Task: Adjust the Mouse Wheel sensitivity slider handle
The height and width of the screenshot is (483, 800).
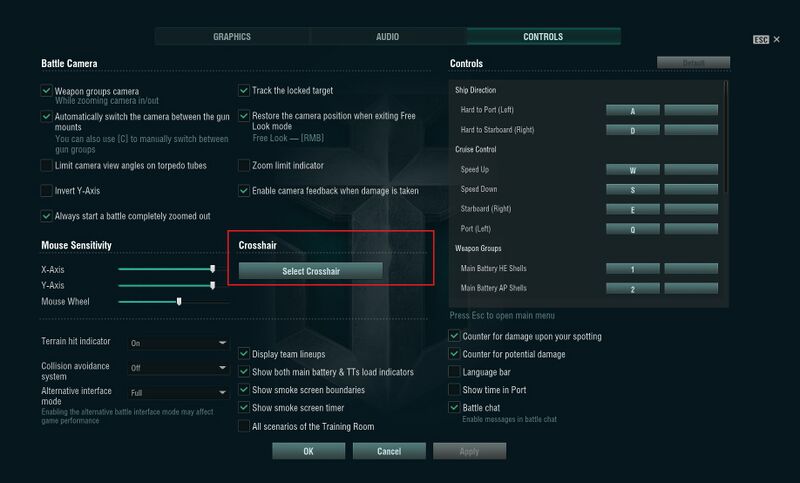Action: pos(179,301)
